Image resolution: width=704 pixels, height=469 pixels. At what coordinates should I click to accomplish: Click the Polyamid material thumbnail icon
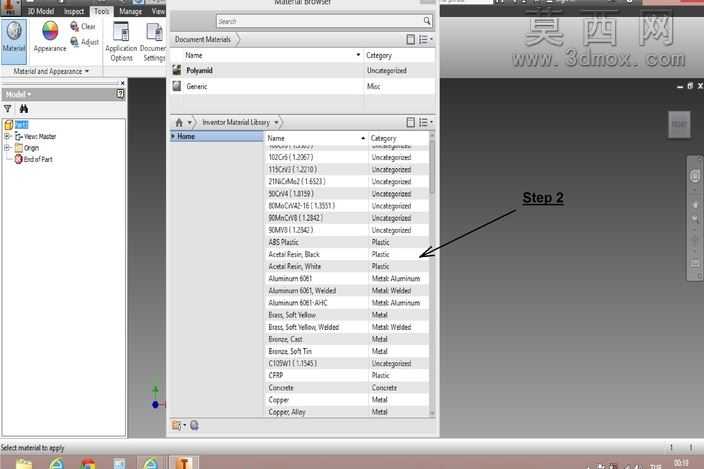(x=177, y=70)
